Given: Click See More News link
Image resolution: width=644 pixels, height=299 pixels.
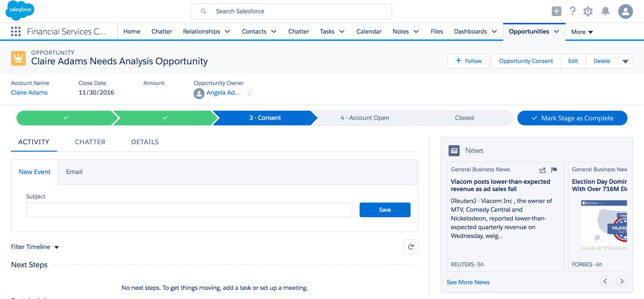Looking at the screenshot, I should tap(468, 282).
